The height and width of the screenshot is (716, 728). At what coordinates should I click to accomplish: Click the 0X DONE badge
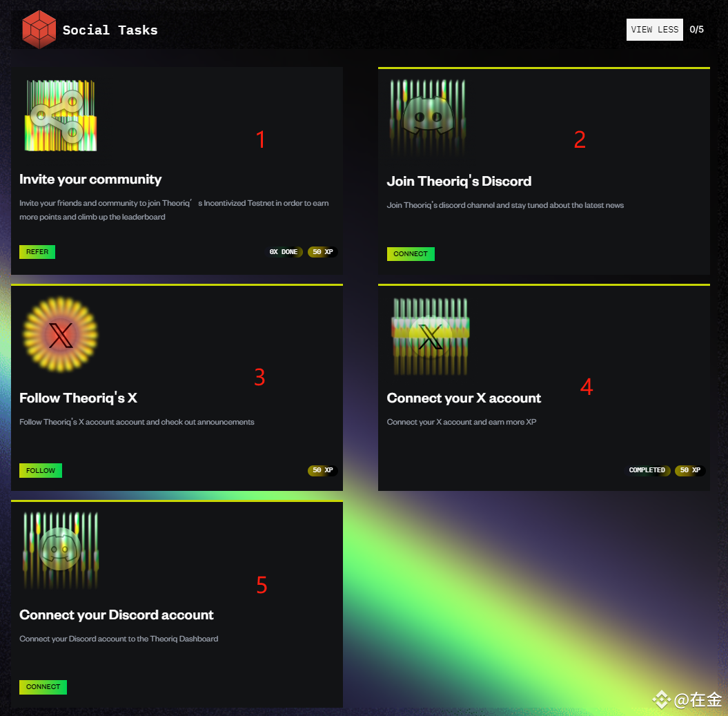284,252
